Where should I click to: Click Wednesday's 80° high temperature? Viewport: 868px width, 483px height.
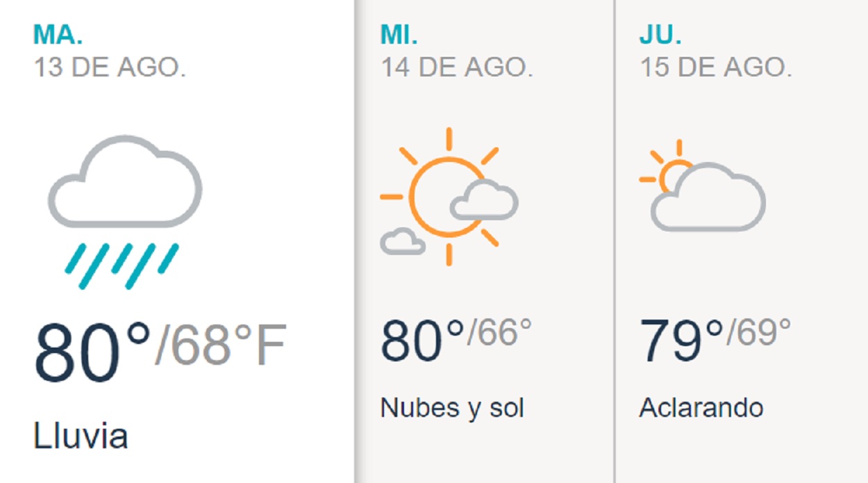(x=422, y=339)
